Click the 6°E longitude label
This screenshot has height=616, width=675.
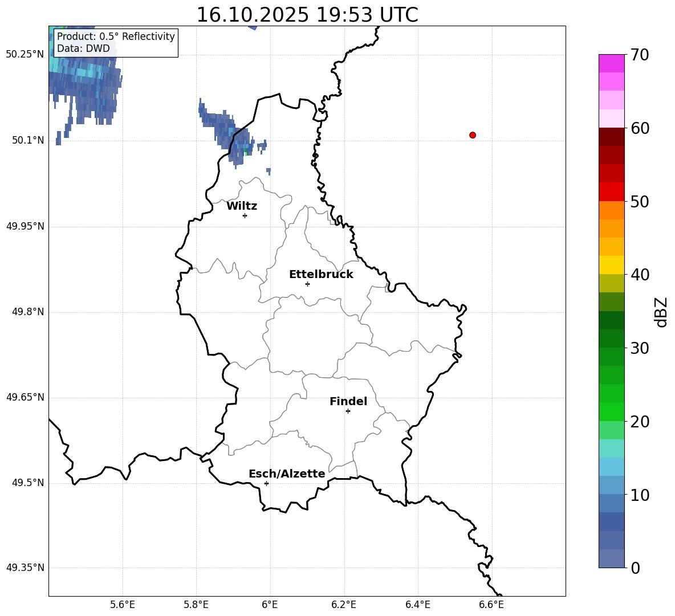click(x=270, y=605)
